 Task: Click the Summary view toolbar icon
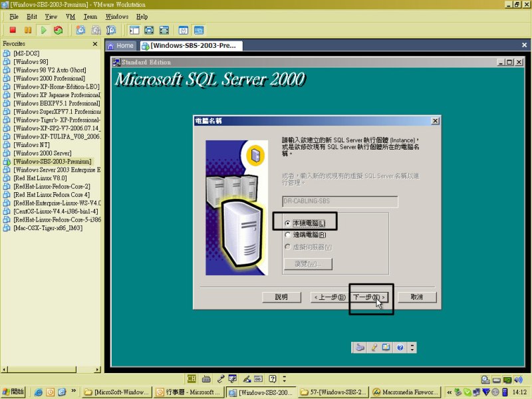click(184, 30)
